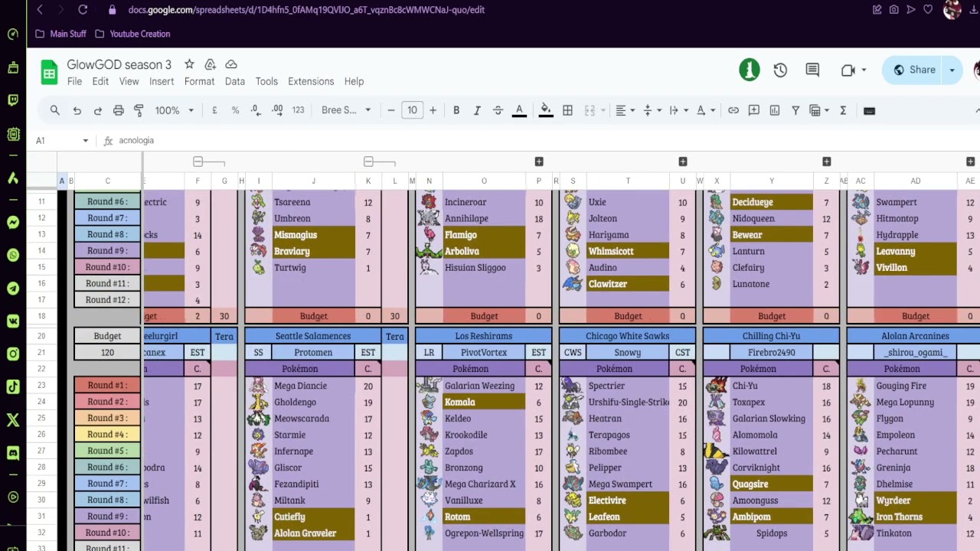Open the Tools menu
The width and height of the screenshot is (980, 551).
click(x=266, y=81)
